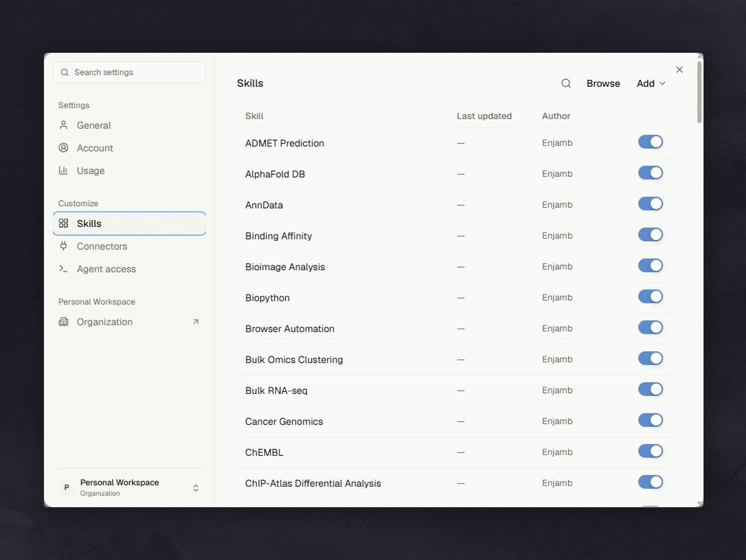This screenshot has height=560, width=746.
Task: Select the ChEMBL skill name
Action: (x=264, y=452)
